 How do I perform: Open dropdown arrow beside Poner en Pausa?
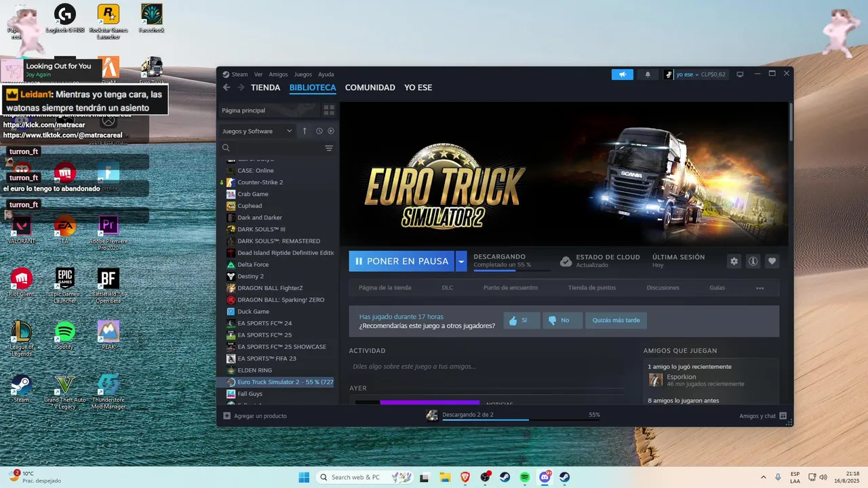click(461, 261)
